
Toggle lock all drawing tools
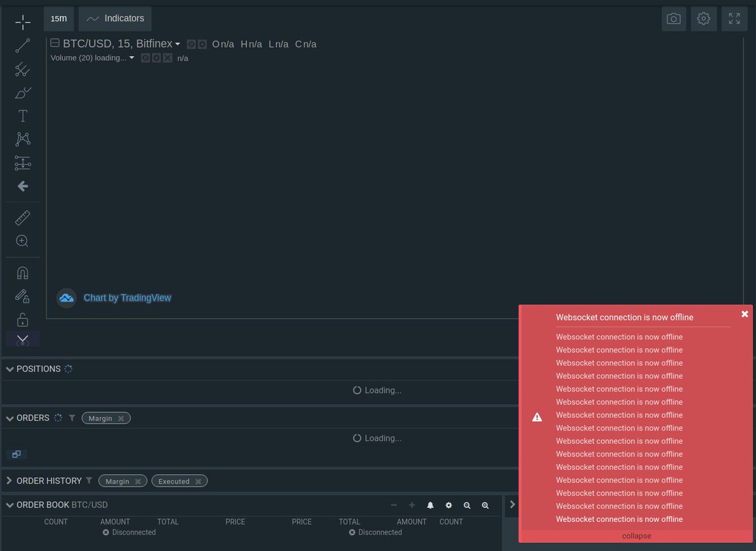click(x=23, y=320)
